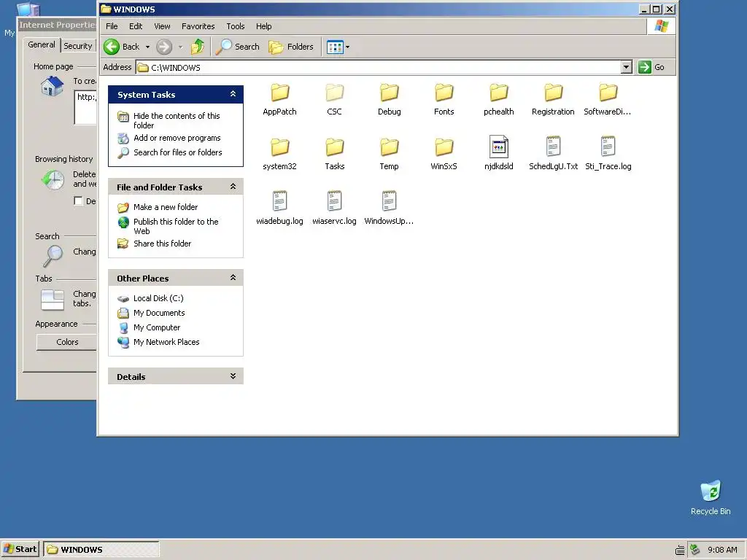Click the C:\WINDOWS address field

pos(379,67)
